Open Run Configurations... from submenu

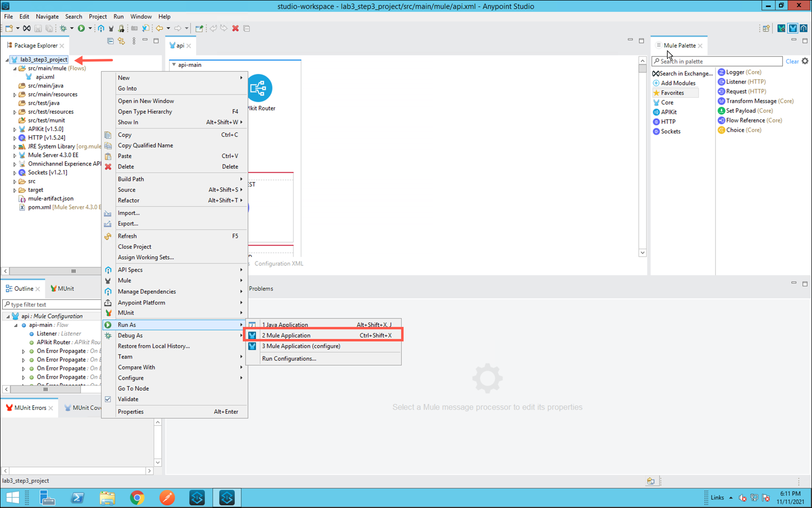(x=323, y=359)
